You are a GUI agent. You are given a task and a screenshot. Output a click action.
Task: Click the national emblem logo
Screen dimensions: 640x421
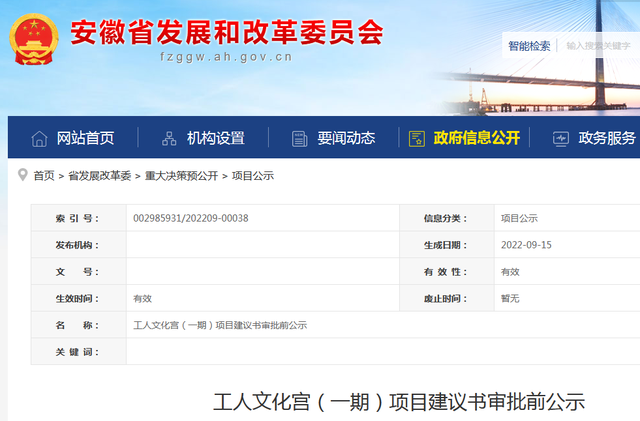[34, 39]
